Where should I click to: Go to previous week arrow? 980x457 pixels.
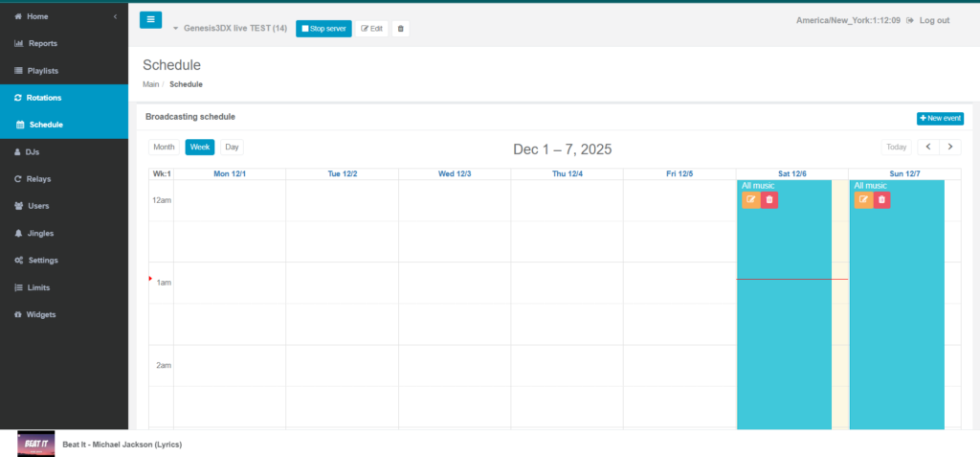coord(927,147)
